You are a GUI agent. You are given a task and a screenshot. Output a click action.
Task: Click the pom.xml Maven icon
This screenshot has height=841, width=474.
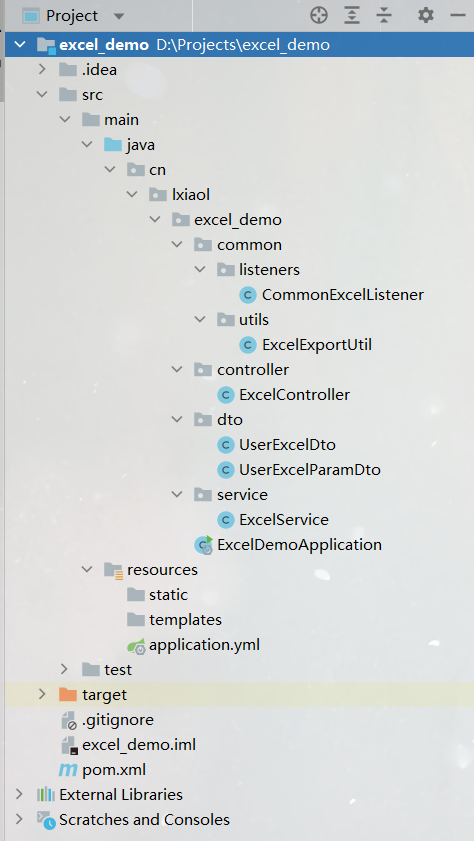pyautogui.click(x=68, y=770)
